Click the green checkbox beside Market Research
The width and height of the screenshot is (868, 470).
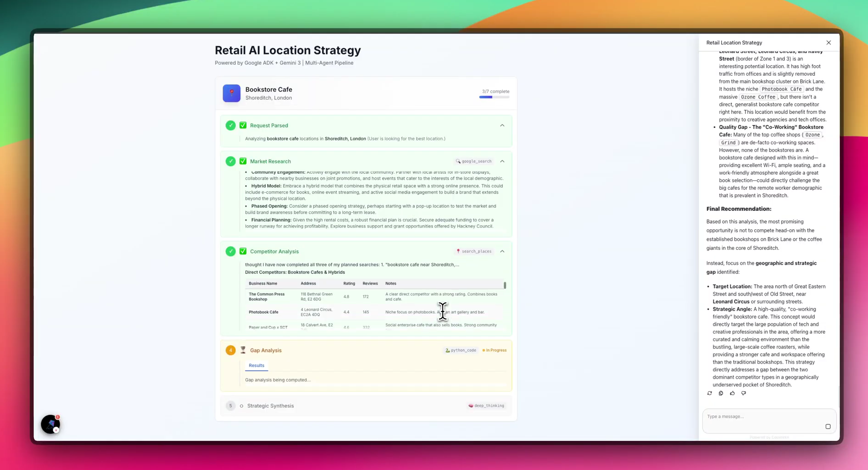coord(243,161)
